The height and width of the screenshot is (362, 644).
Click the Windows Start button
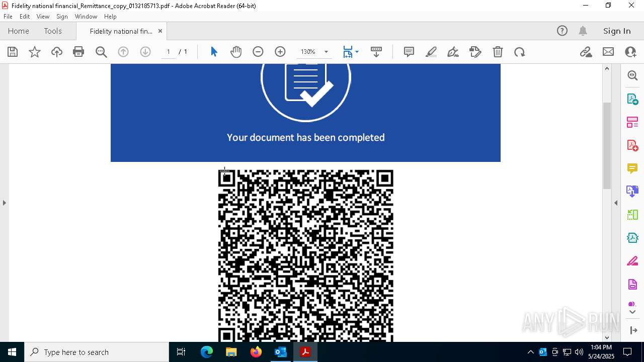click(12, 352)
